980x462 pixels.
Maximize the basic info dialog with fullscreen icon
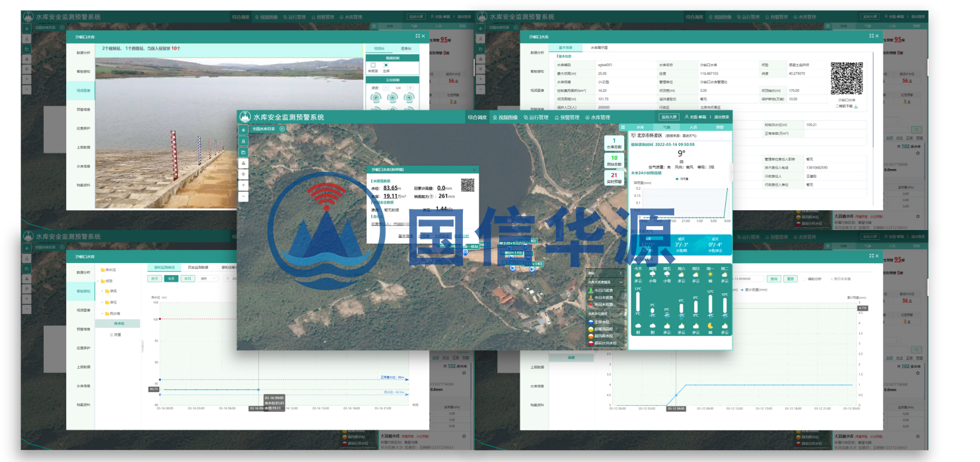[x=872, y=36]
